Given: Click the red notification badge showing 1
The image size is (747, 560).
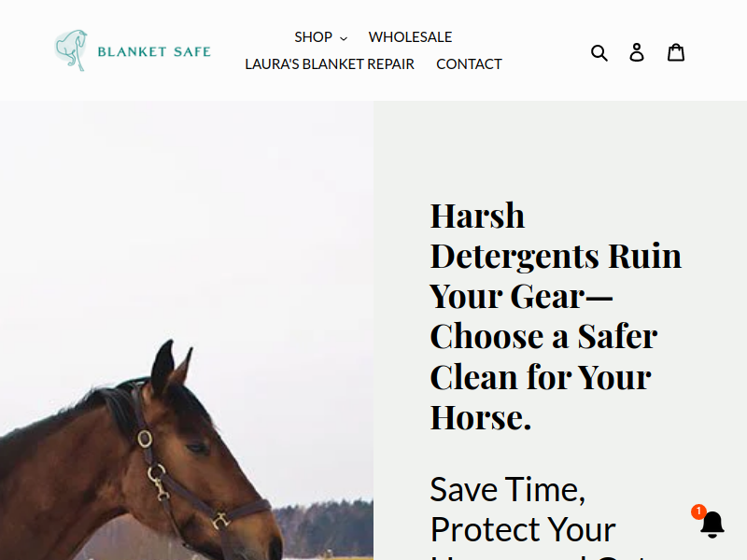Looking at the screenshot, I should 698,511.
